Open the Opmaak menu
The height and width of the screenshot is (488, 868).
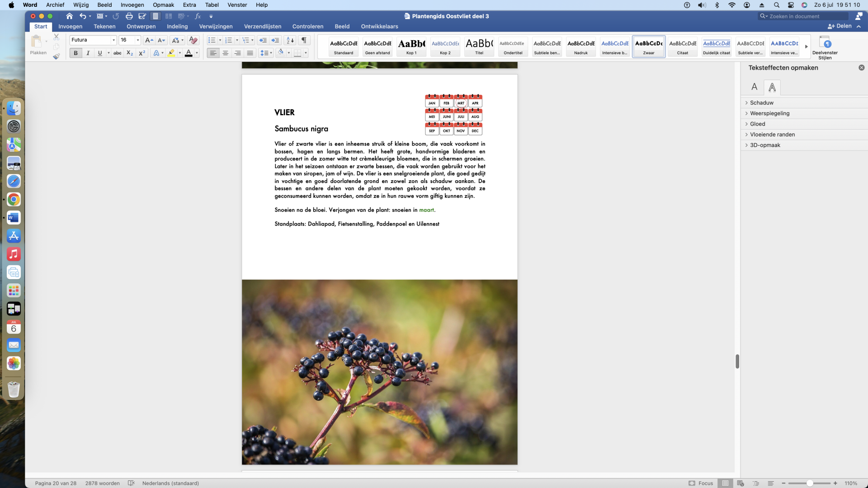(163, 5)
